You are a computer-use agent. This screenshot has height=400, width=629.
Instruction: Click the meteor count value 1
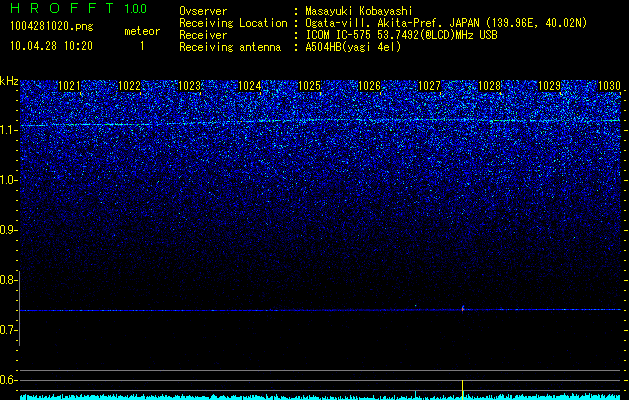pos(142,46)
